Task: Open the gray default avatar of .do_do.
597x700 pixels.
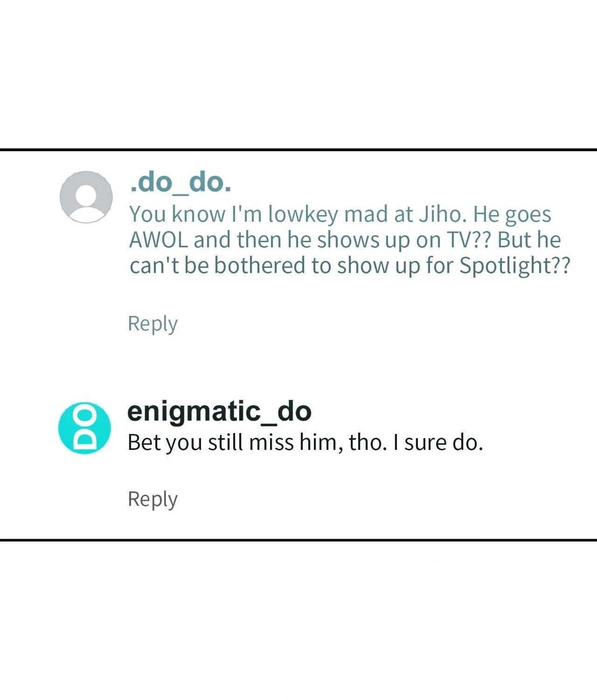Action: [86, 197]
